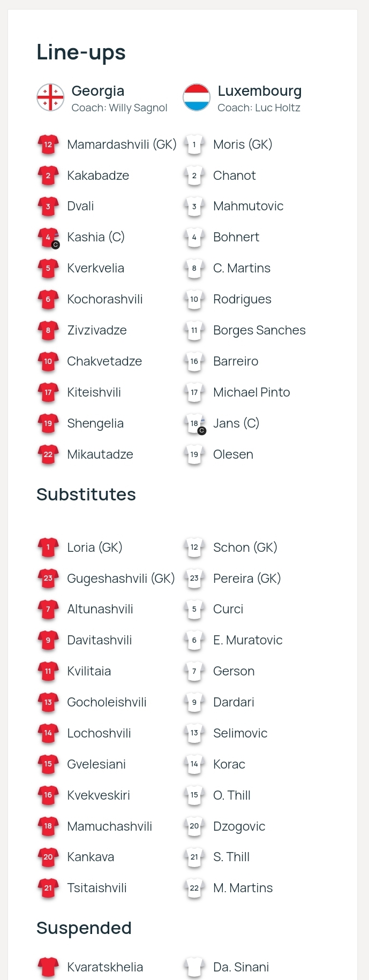
Task: Open substitute Dzogovic's profile
Action: 239,826
